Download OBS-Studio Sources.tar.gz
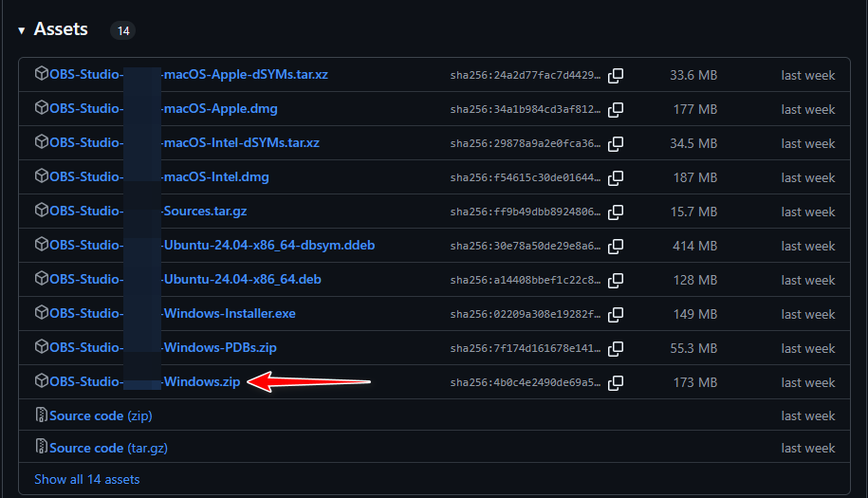 [148, 212]
